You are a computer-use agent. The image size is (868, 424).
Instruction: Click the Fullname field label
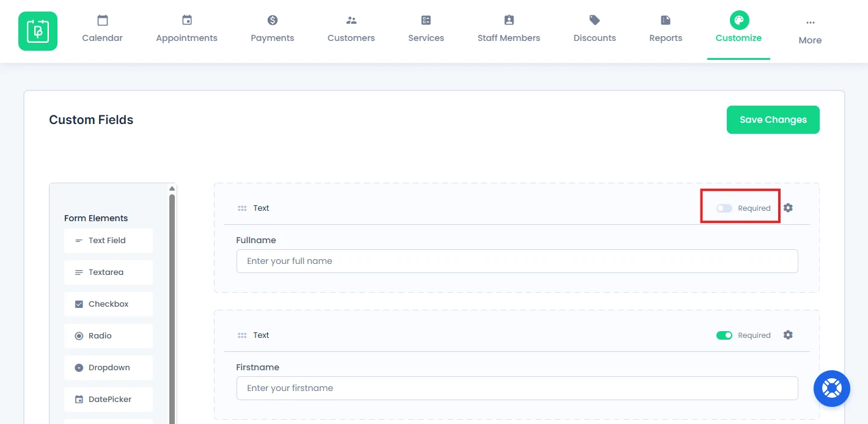256,240
